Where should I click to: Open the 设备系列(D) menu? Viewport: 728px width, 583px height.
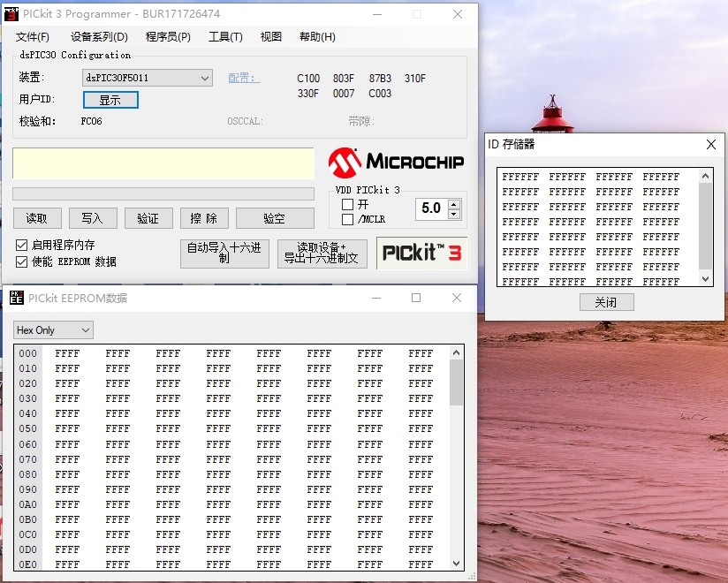tap(99, 37)
